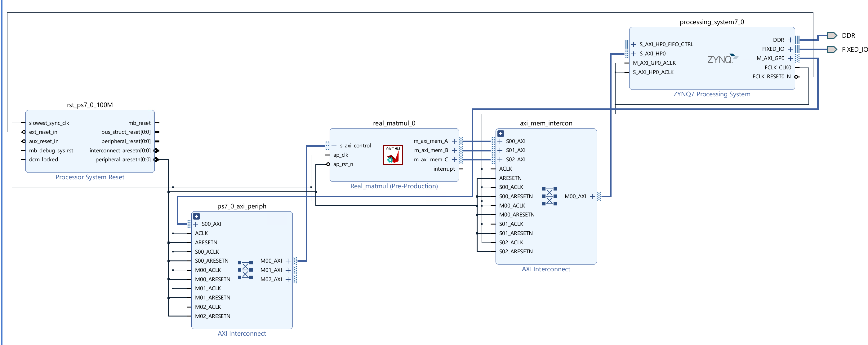This screenshot has height=345, width=868.
Task: Select the dcm_locked pin
Action: click(x=43, y=159)
